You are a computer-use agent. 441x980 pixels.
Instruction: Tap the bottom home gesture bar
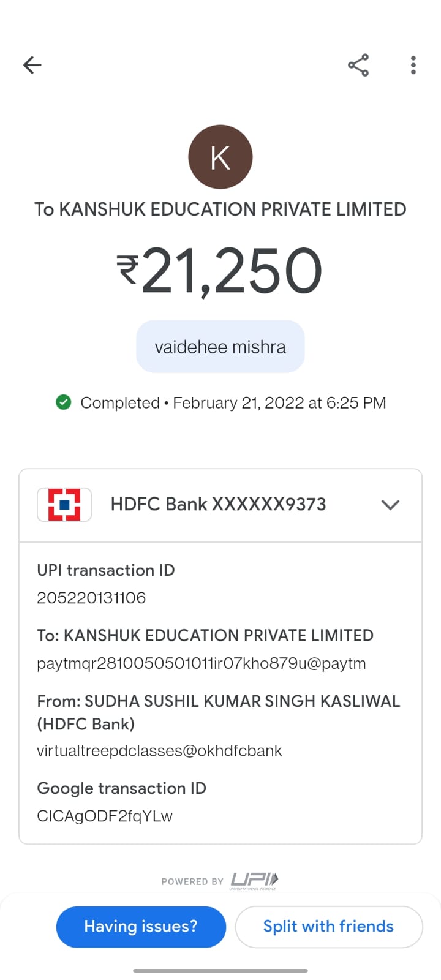(x=221, y=970)
